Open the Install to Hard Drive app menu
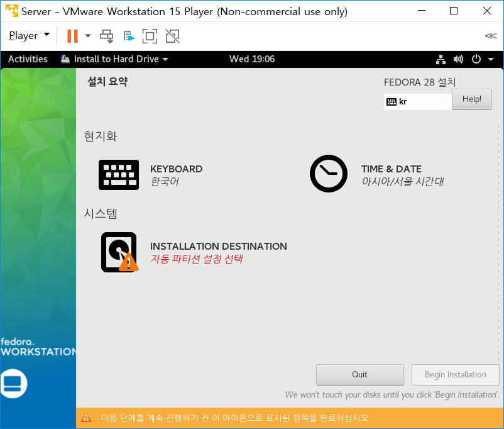The image size is (504, 429). (x=114, y=59)
